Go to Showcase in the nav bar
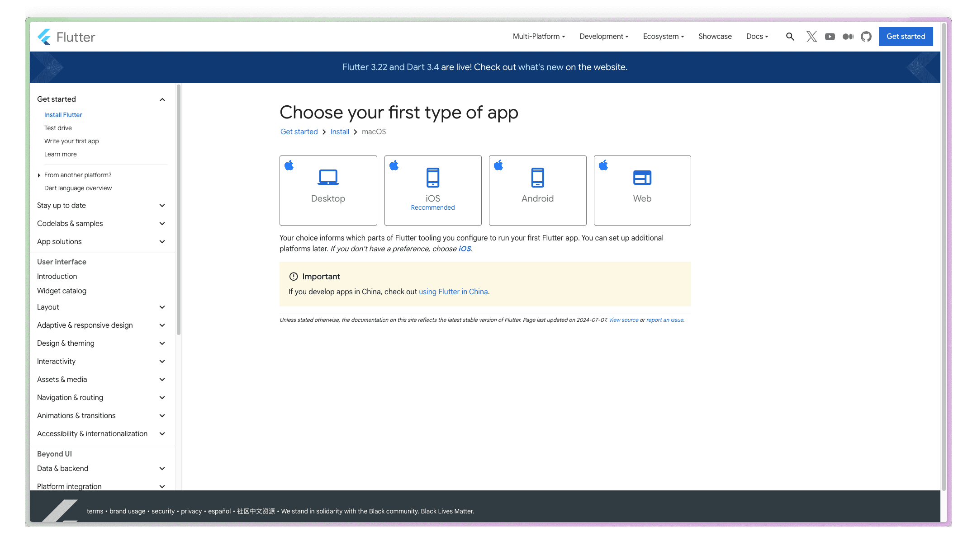 click(715, 37)
